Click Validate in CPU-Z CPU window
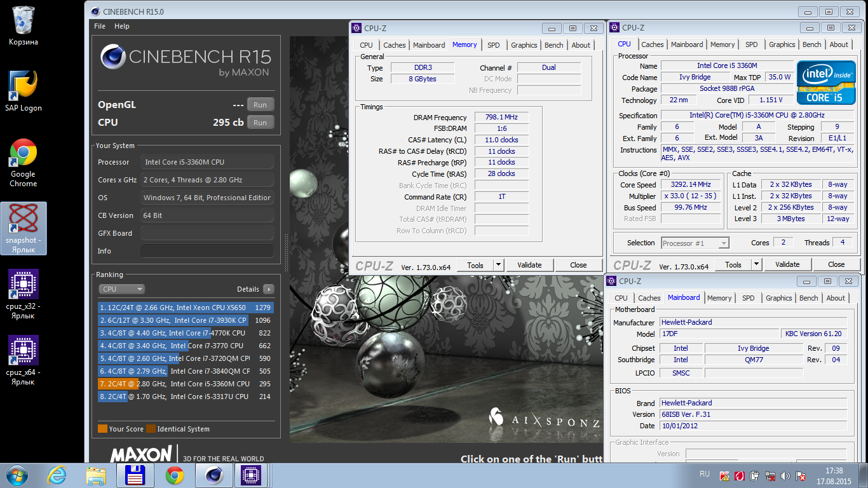The height and width of the screenshot is (488, 868). click(787, 265)
